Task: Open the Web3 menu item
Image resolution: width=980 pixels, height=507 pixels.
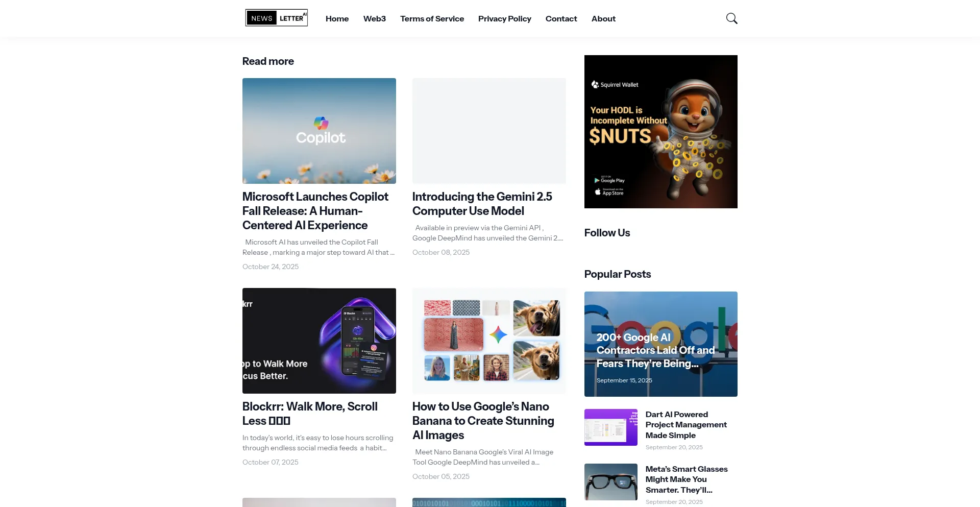Action: [374, 18]
